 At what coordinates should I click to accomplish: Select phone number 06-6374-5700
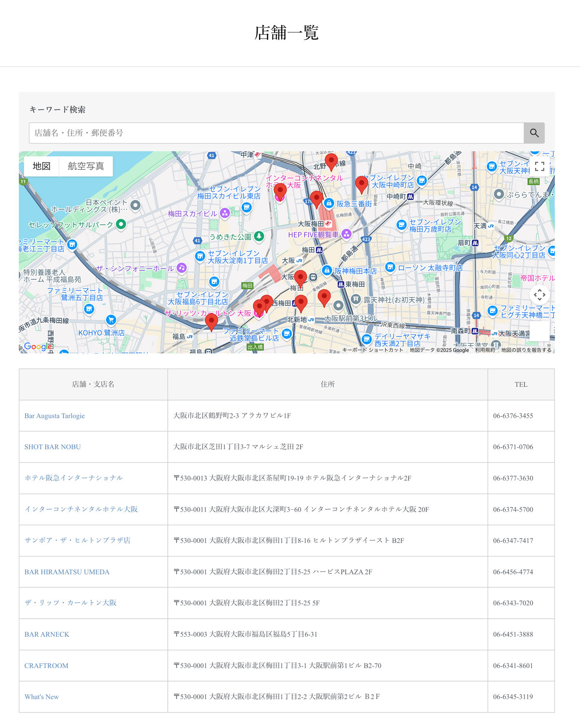513,510
